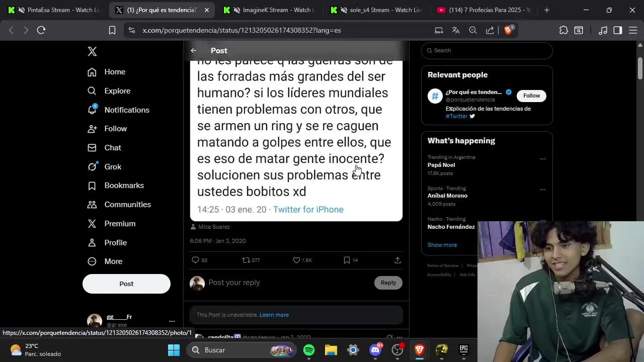This screenshot has width=644, height=362.
Task: Click the share page icon in address bar
Action: coord(490,30)
